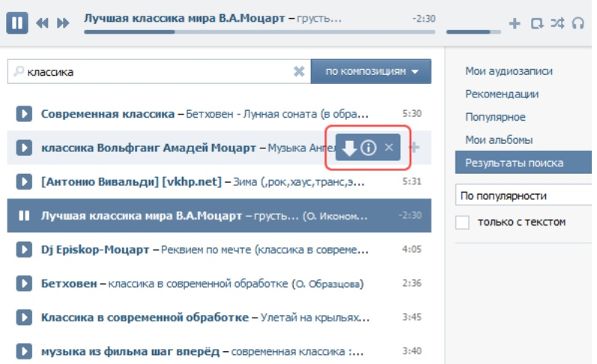Pause Лучшая классика мира row
Image resolution: width=597 pixels, height=364 pixels.
pos(24,216)
